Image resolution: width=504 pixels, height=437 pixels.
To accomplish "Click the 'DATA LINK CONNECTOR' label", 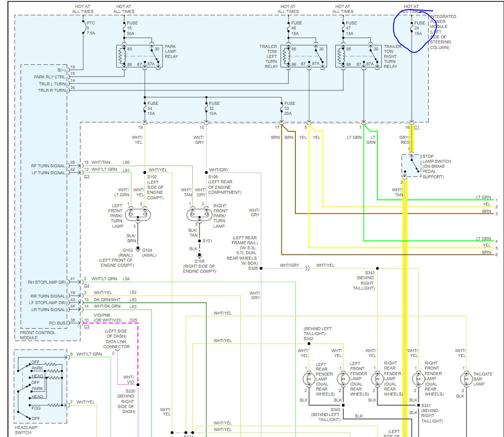I will (116, 344).
